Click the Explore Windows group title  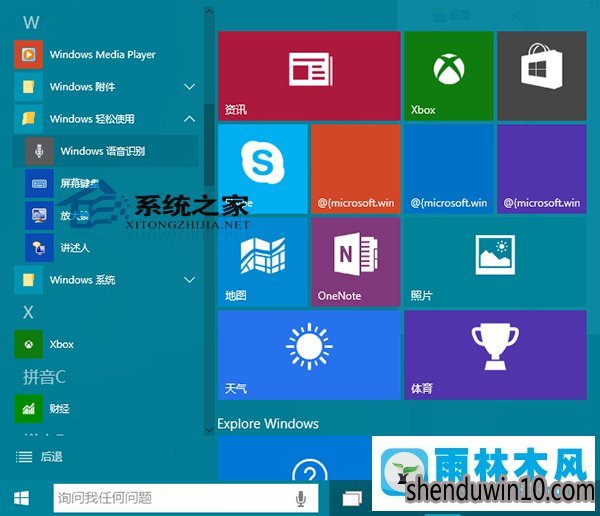tap(268, 424)
